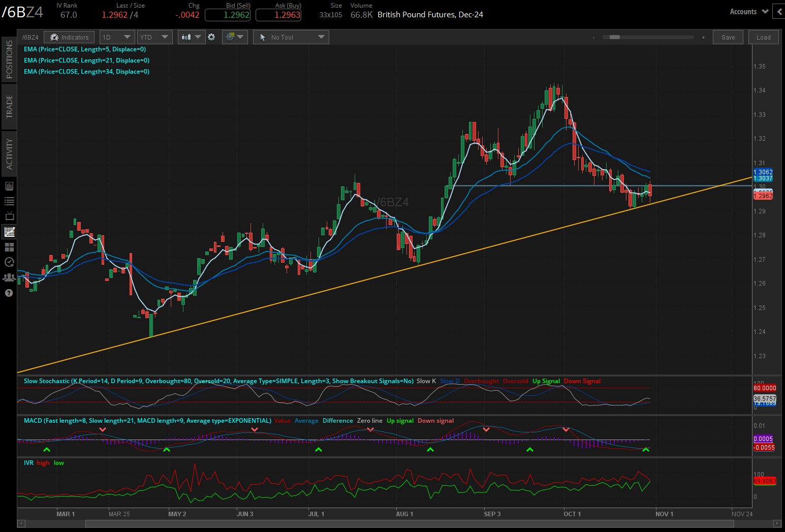The image size is (785, 532).
Task: Expand the 1D aggregation period dropdown
Action: click(x=117, y=37)
